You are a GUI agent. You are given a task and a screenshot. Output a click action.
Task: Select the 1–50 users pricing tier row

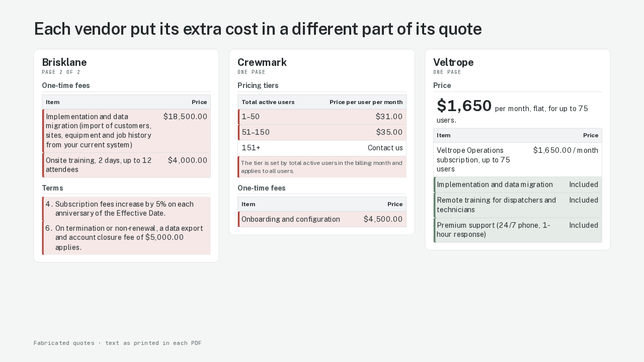(322, 117)
